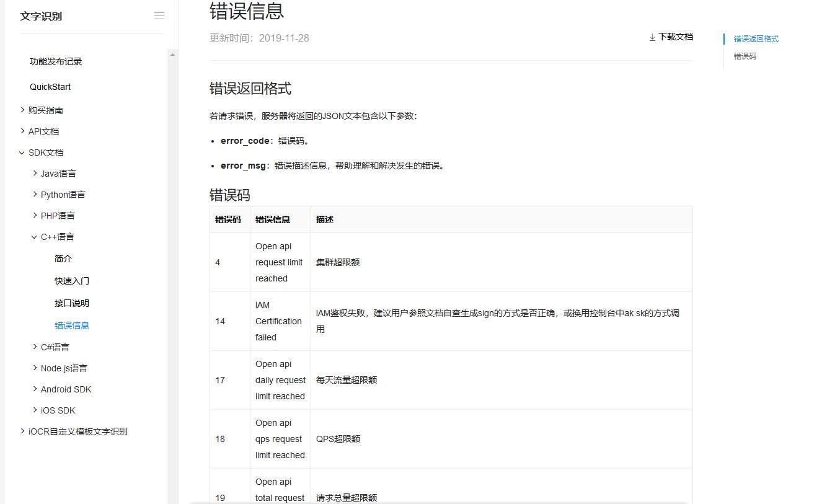This screenshot has width=835, height=504.
Task: Toggle the sidebar hamburger menu icon
Action: pos(159,16)
